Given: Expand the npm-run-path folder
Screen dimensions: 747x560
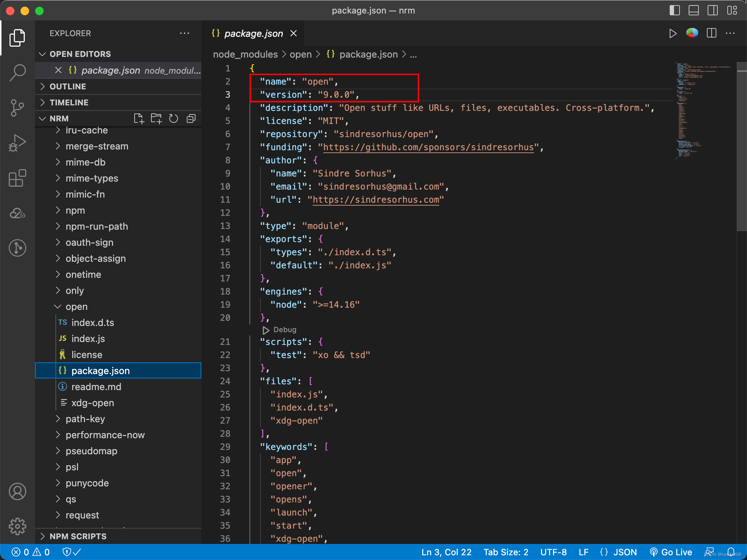Looking at the screenshot, I should click(x=118, y=226).
